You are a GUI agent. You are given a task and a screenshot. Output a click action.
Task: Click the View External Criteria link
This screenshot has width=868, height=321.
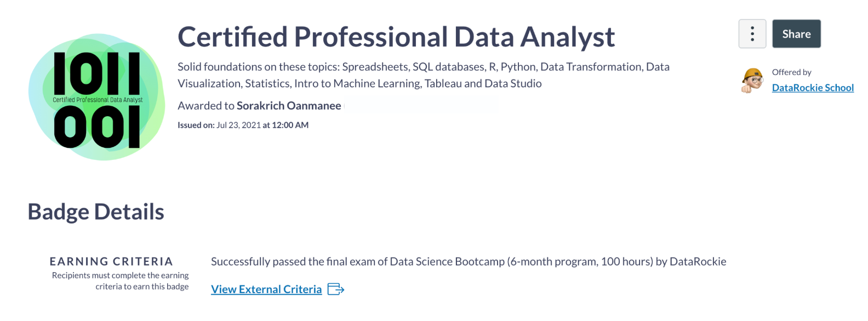pos(266,289)
